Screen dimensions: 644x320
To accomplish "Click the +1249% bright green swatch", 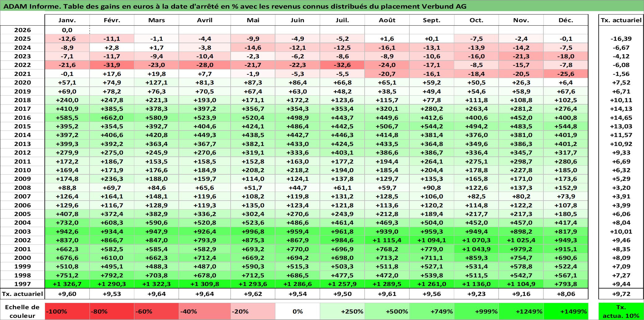I will 521,311.
